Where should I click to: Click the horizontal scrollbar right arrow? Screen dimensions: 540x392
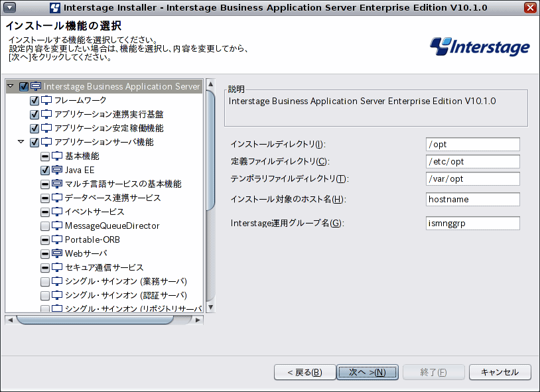(198, 320)
